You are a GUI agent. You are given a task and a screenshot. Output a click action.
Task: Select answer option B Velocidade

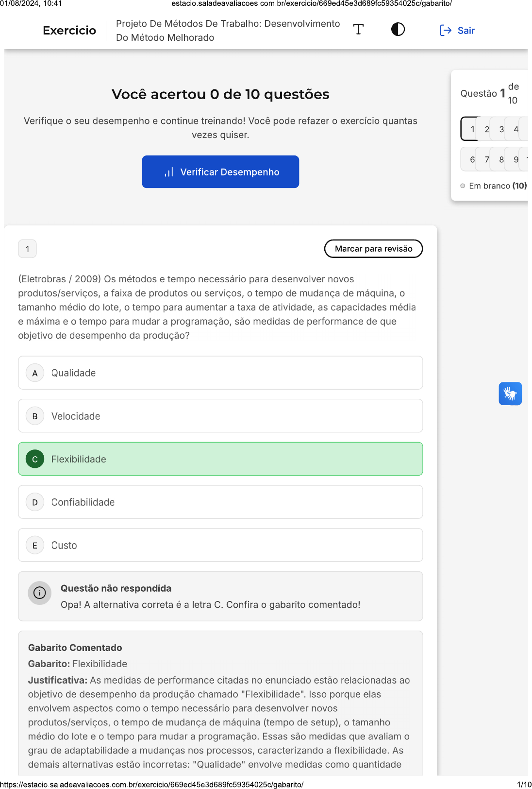(220, 416)
